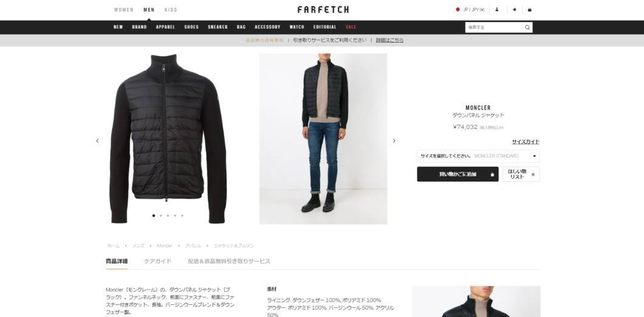Switch to the ケアガイド tab
Screen dimensions: 644x317
(158, 261)
